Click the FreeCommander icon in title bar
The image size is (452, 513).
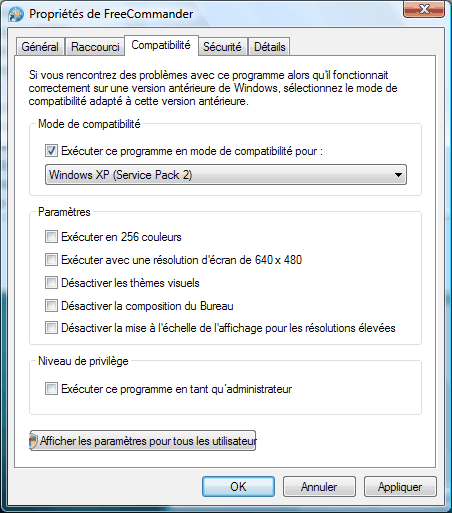tap(16, 14)
